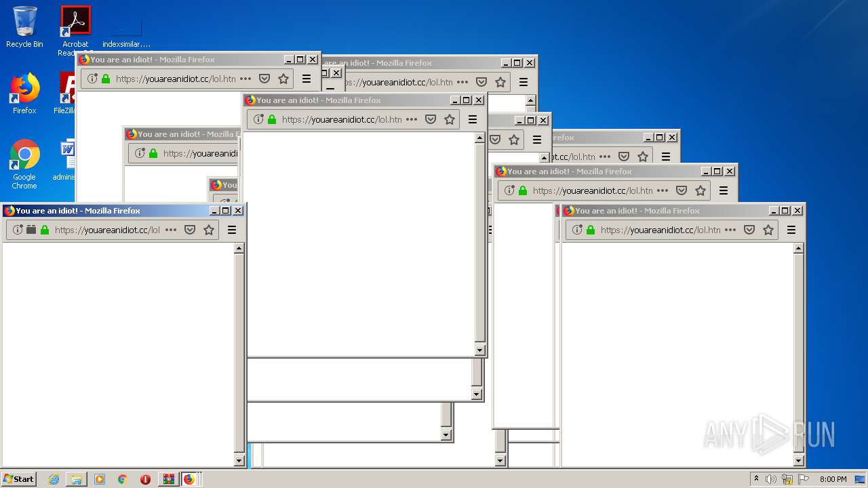Select the Firefox desktop shortcut

24,94
